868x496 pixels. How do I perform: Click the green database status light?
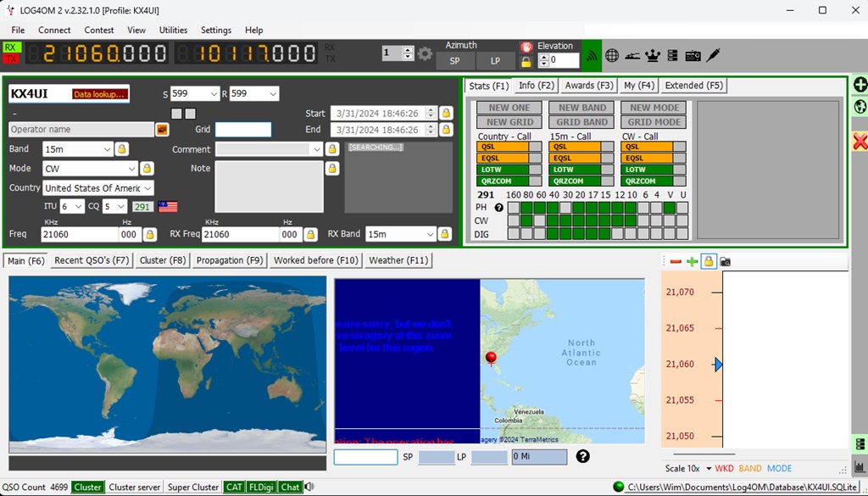tap(618, 488)
